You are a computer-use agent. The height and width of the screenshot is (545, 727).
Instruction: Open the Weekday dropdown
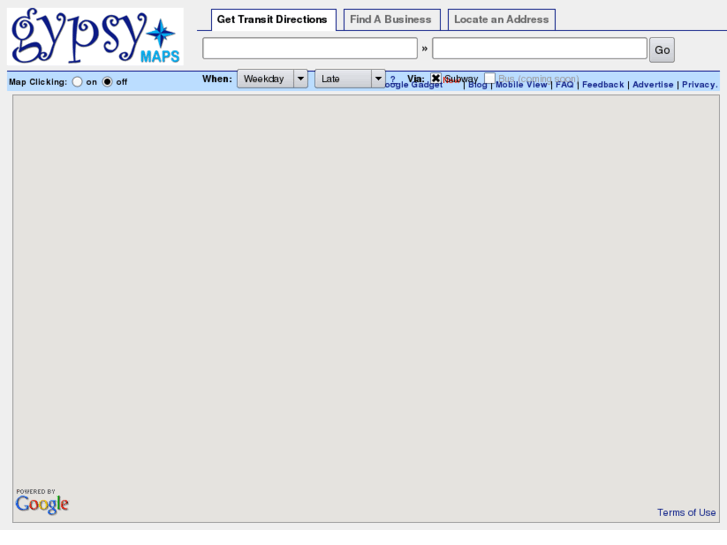click(x=273, y=79)
